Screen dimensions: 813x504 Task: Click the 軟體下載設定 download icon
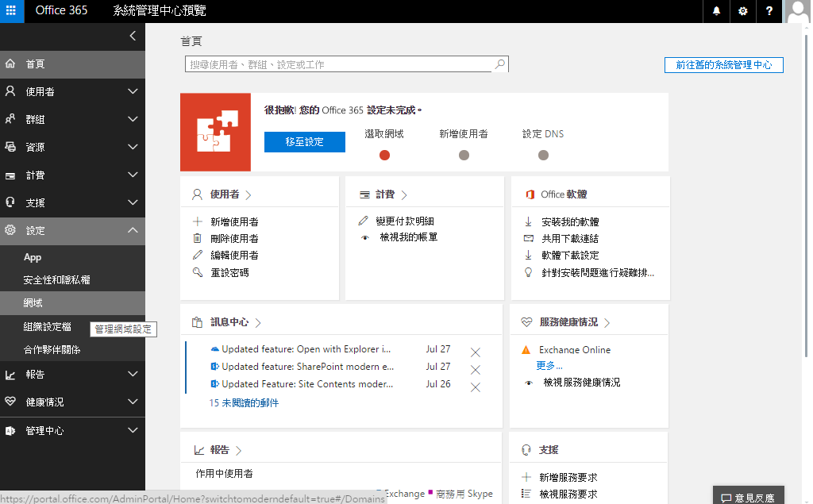tap(528, 255)
